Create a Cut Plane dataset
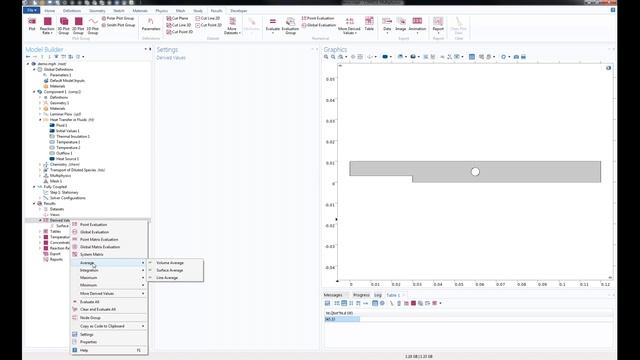 [178, 18]
